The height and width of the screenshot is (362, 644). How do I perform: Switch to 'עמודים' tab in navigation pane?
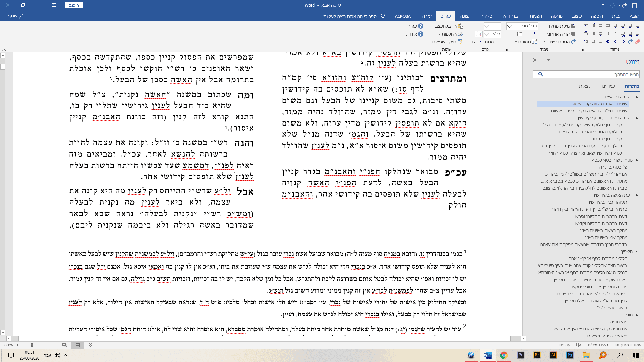point(608,86)
